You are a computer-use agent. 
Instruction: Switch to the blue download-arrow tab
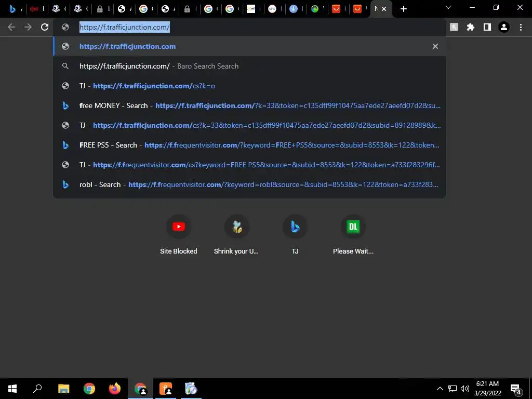[x=294, y=9]
